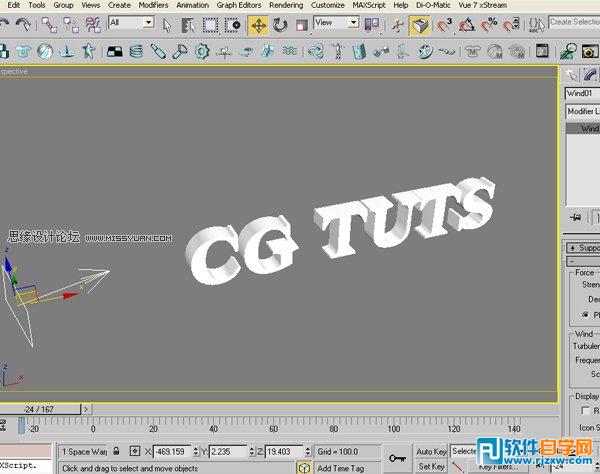Click the Create Selection Set field

pos(574,22)
